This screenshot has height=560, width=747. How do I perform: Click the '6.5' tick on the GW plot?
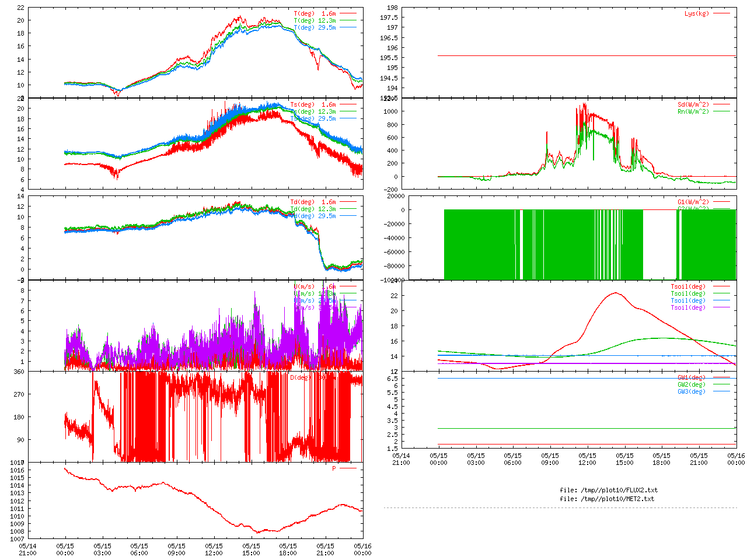tap(392, 379)
